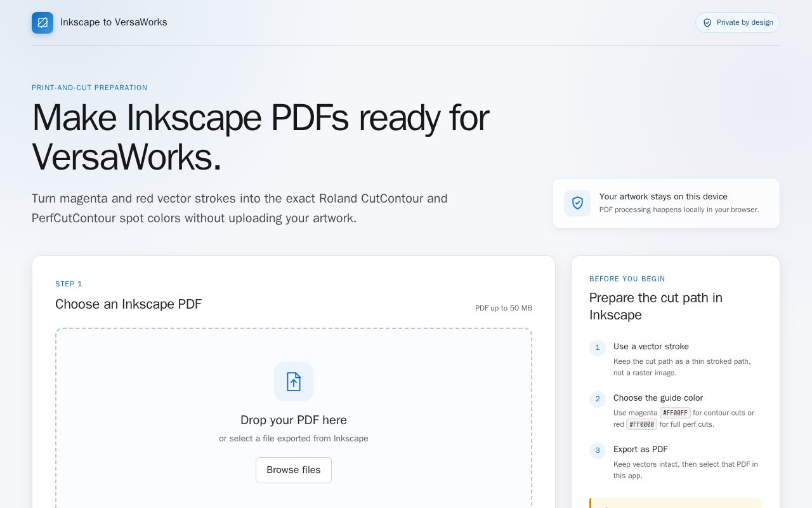Click "or select a file exported from Inkscape" text
The width and height of the screenshot is (812, 508).
point(294,439)
